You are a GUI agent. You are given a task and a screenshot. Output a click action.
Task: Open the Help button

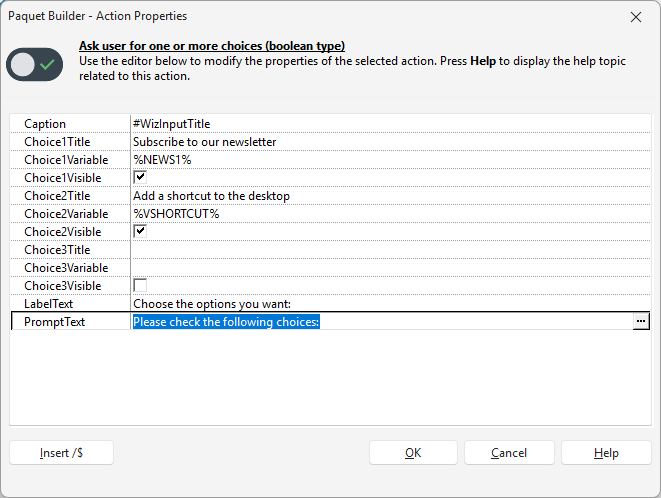[x=606, y=453]
